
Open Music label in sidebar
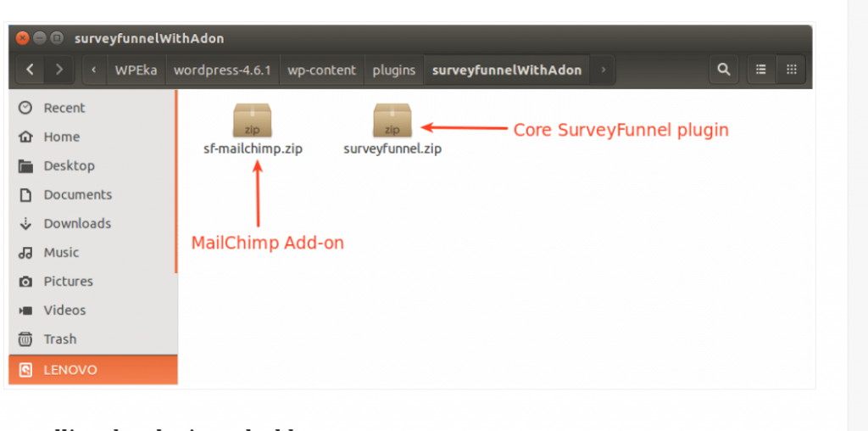tap(61, 253)
